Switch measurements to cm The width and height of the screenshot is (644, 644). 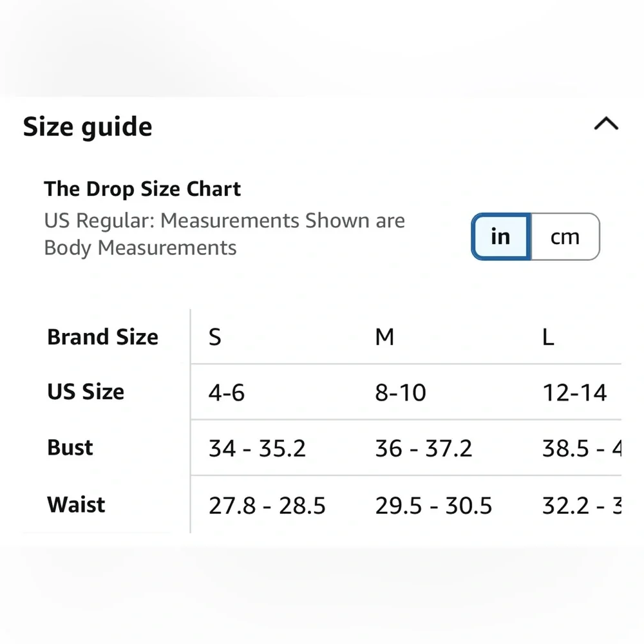[x=565, y=236]
